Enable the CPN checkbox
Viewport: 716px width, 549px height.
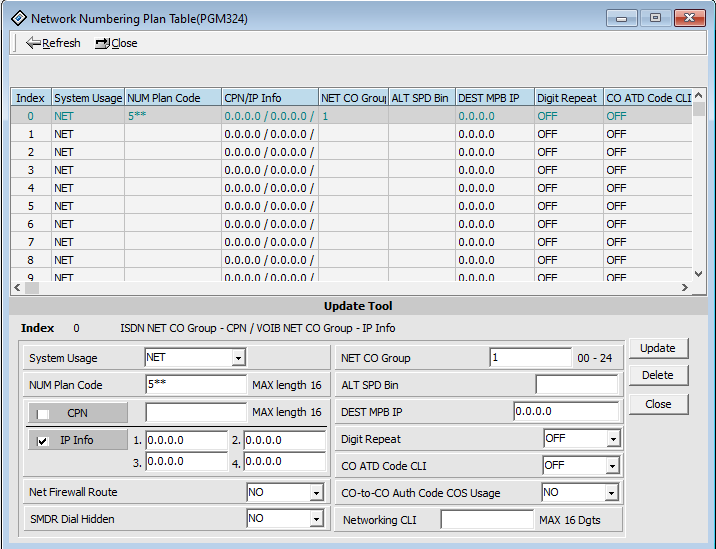pos(43,413)
